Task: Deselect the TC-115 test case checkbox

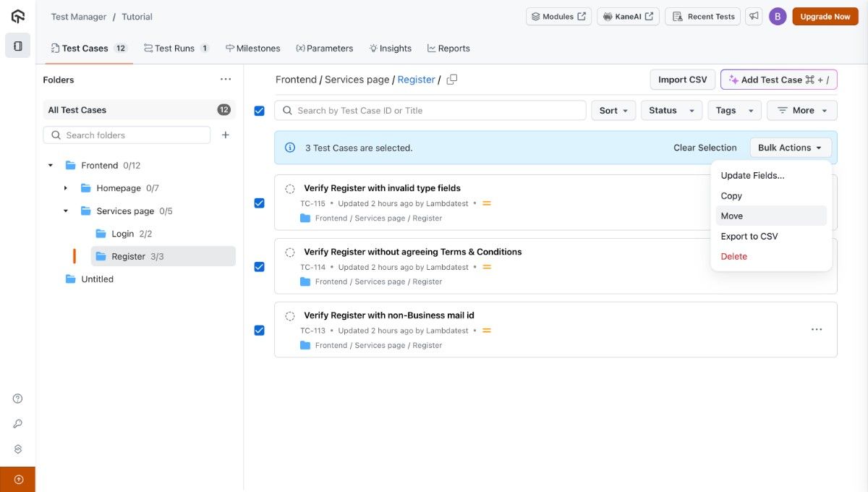Action: (x=260, y=203)
